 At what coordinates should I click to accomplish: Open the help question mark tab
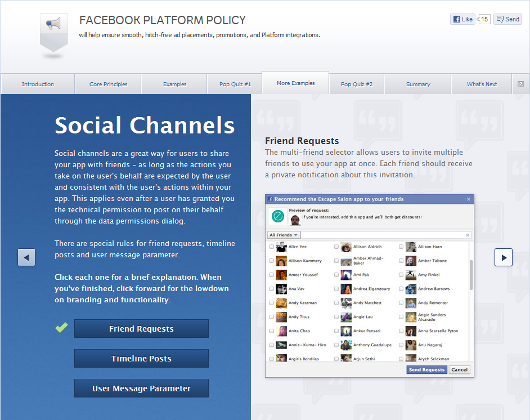[520, 84]
